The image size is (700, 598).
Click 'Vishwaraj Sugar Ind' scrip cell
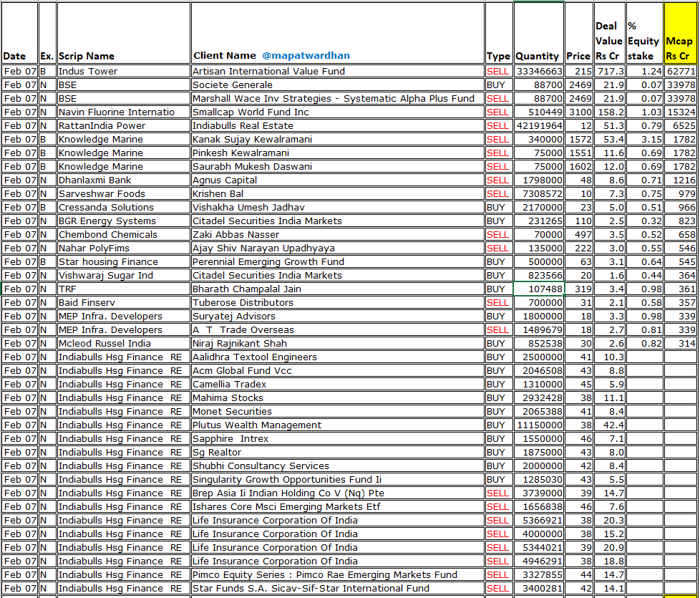coord(124,276)
